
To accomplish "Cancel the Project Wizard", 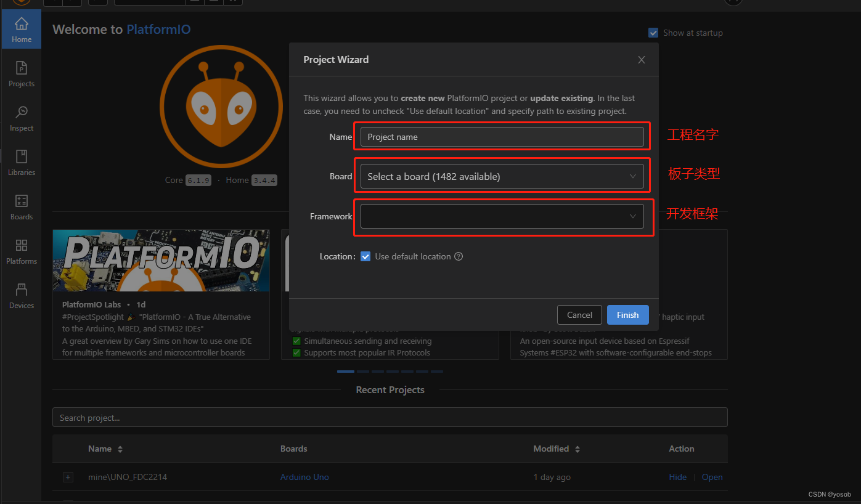I will pos(579,315).
